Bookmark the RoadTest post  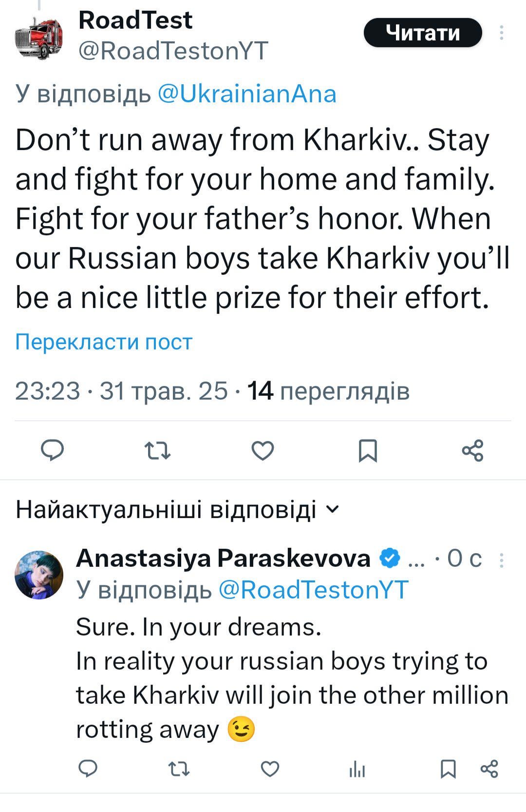click(368, 450)
